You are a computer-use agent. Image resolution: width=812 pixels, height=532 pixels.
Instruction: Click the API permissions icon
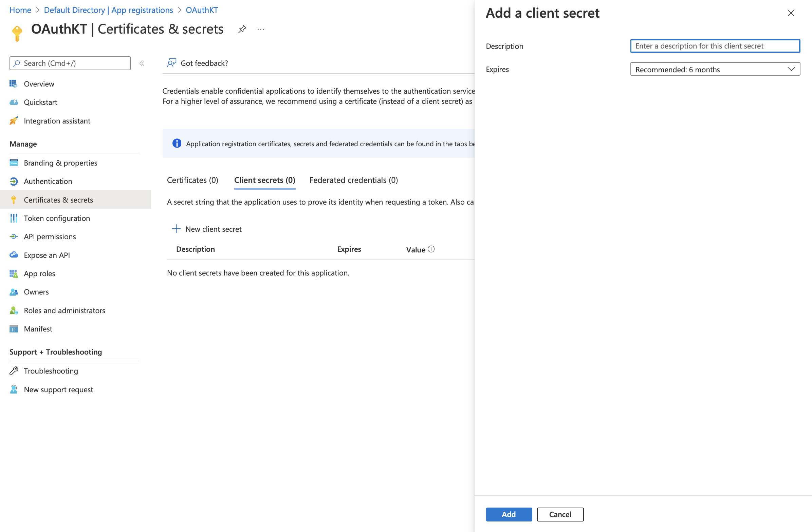14,236
